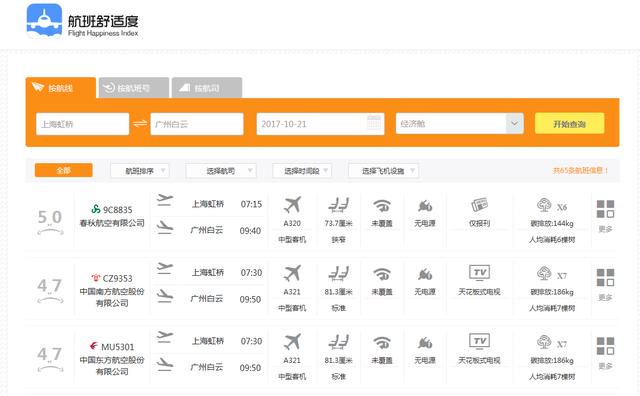This screenshot has height=396, width=640.
Task: Click 天花板式电视 label in CZ9353 row
Action: coord(480,292)
